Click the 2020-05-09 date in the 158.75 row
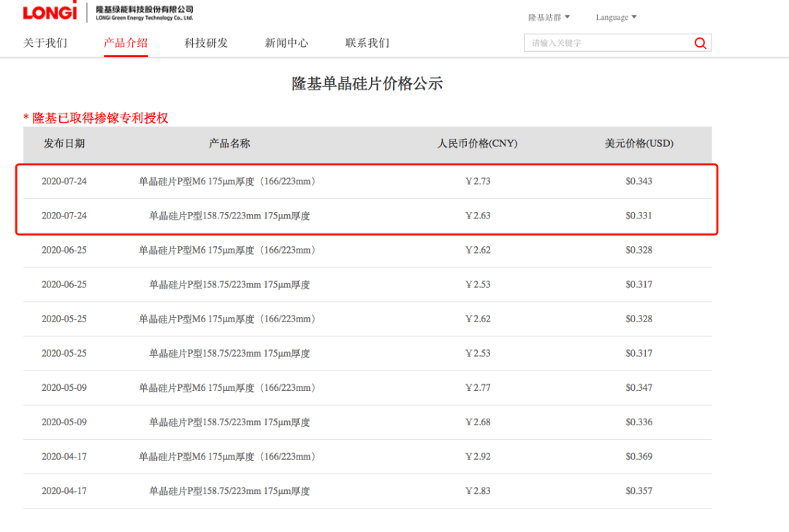Viewport: 789px width, 532px height. click(64, 422)
